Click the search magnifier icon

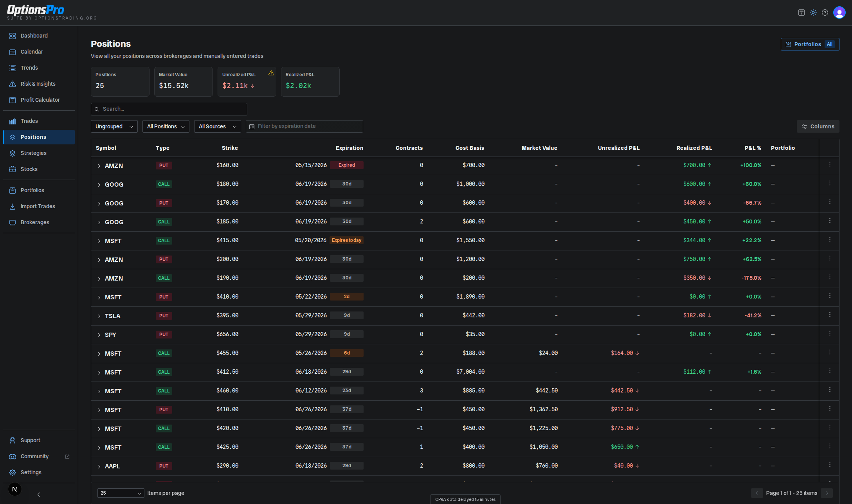(97, 109)
